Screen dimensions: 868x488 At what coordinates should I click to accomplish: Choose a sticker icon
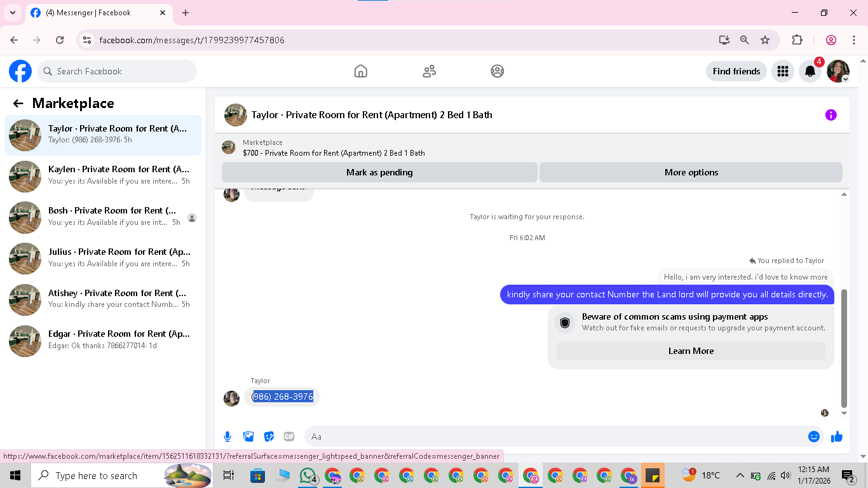pyautogui.click(x=269, y=437)
